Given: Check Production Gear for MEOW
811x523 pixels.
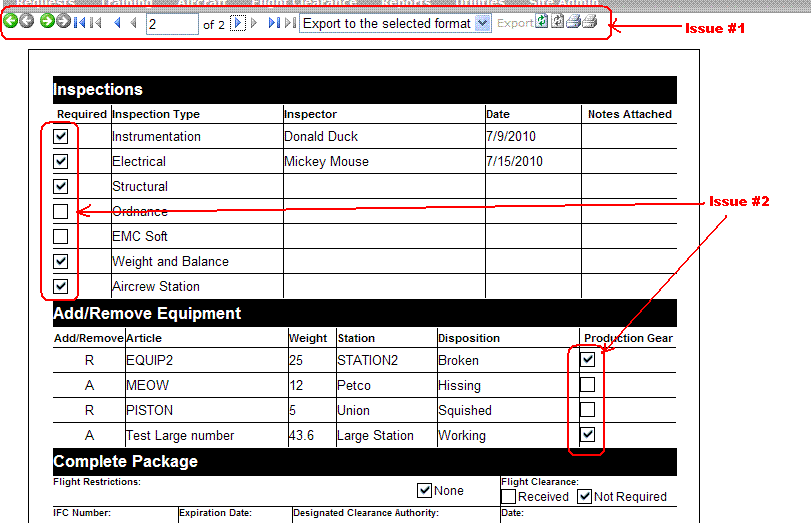Looking at the screenshot, I should click(588, 384).
